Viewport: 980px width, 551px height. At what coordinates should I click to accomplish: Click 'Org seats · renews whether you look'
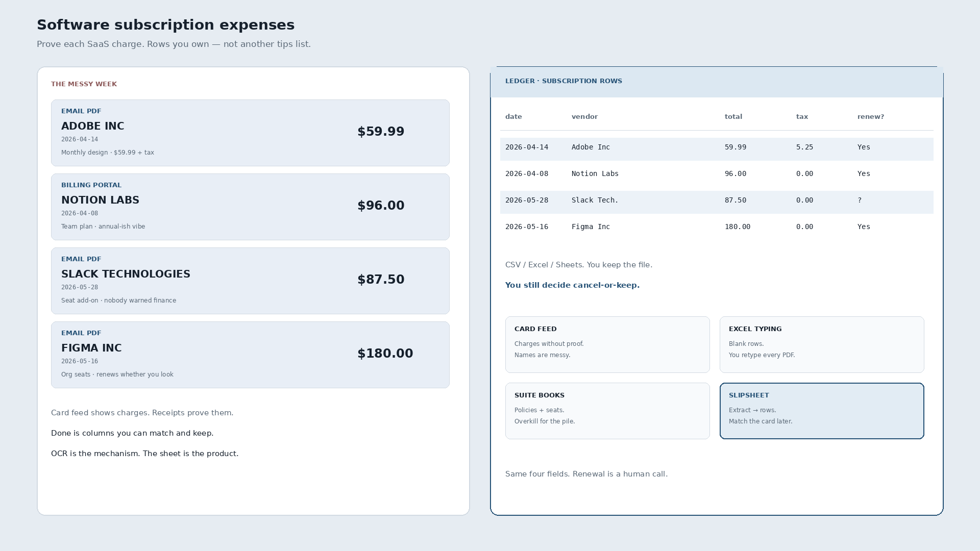pyautogui.click(x=117, y=374)
